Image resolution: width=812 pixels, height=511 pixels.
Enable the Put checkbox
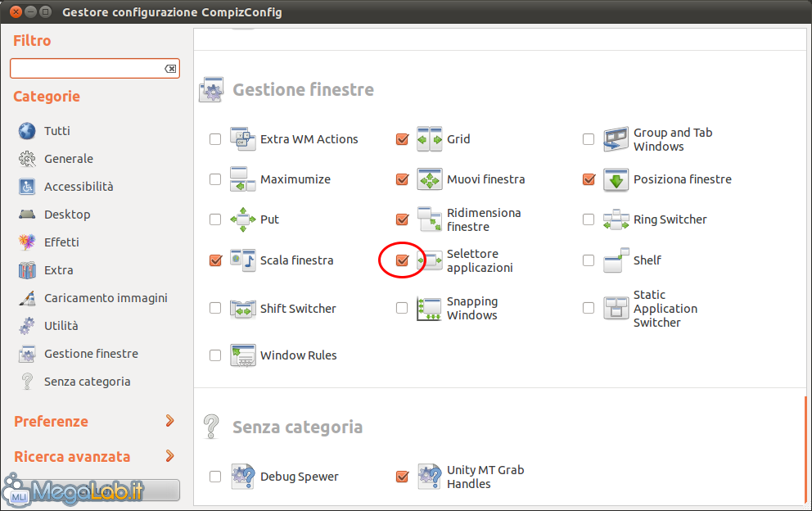tap(215, 219)
